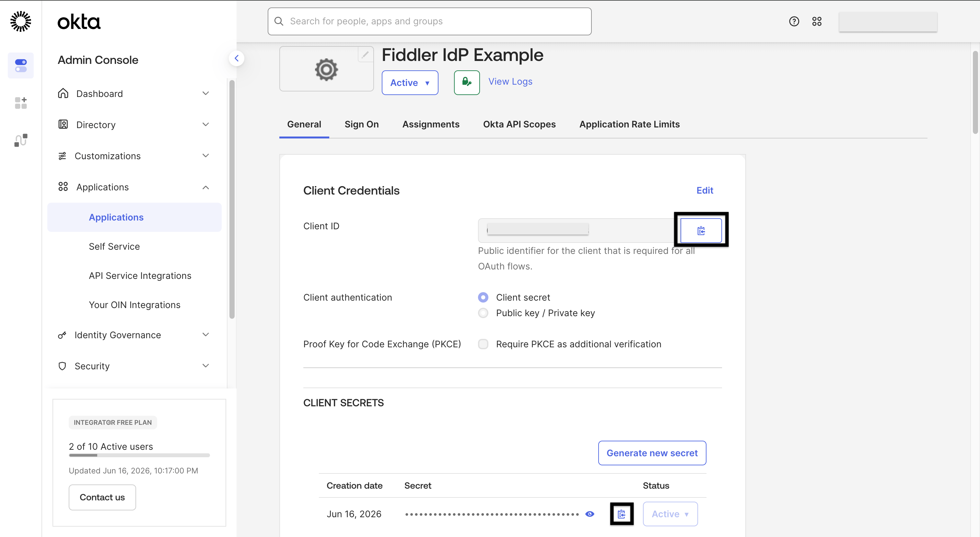Click the main page vertical scrollbar
Viewport: 980px width, 537px height.
(x=975, y=92)
